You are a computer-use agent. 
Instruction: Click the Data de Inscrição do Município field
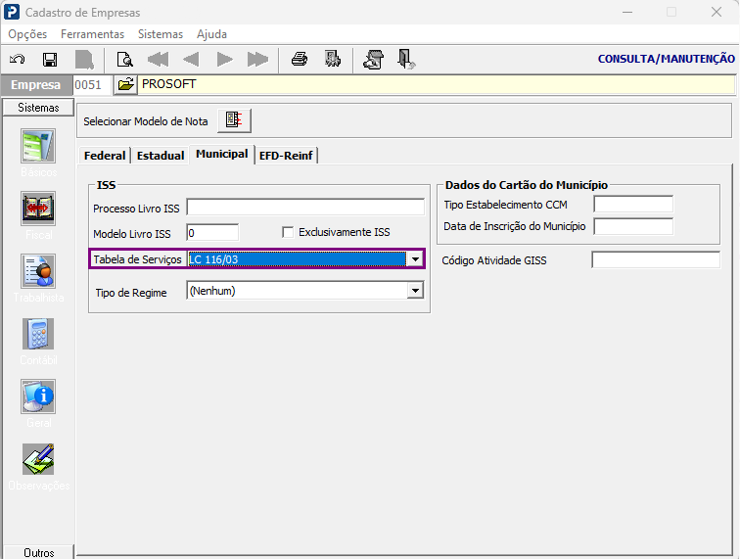(x=633, y=227)
